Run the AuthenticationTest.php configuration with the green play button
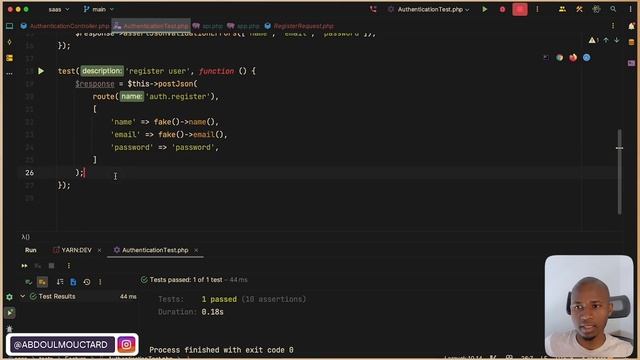 484,9
